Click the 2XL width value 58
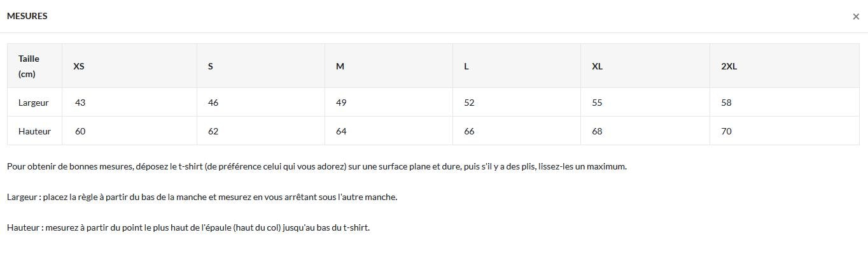Image resolution: width=868 pixels, height=258 pixels. pos(727,103)
